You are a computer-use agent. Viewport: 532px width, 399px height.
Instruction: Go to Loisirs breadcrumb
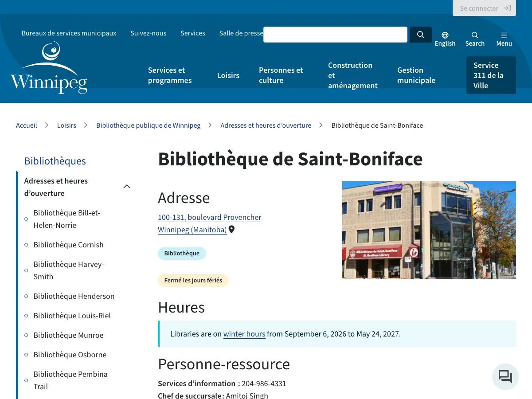(x=66, y=125)
